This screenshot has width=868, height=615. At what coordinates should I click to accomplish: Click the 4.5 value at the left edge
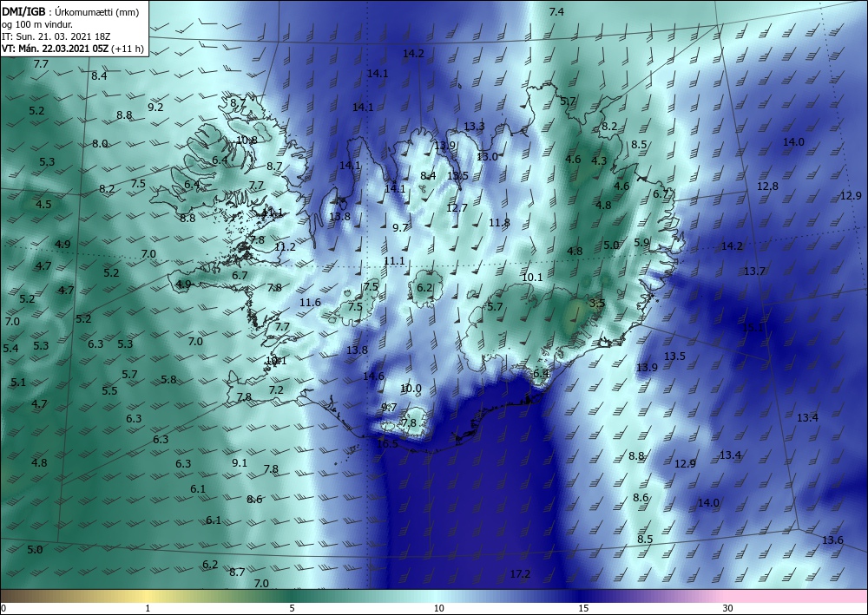[x=43, y=204]
